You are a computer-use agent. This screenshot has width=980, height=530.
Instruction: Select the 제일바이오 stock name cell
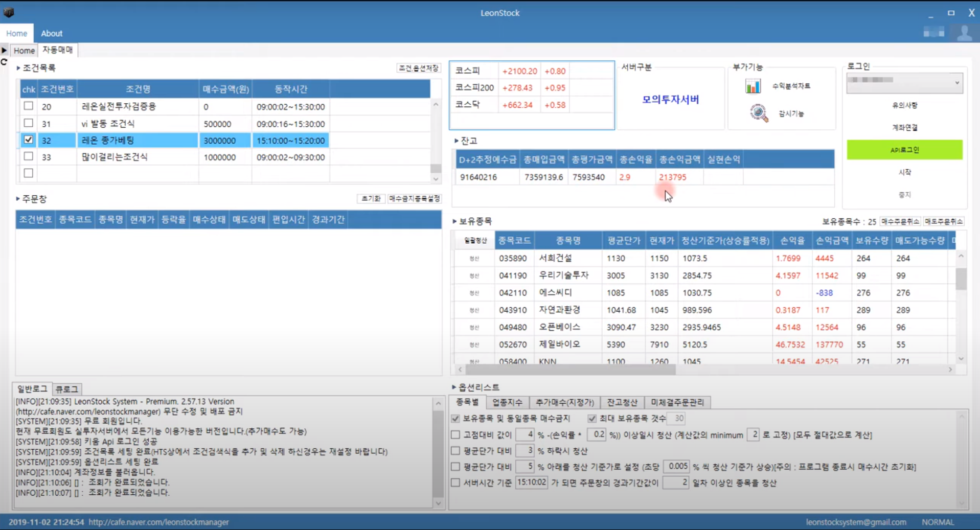(x=568, y=344)
